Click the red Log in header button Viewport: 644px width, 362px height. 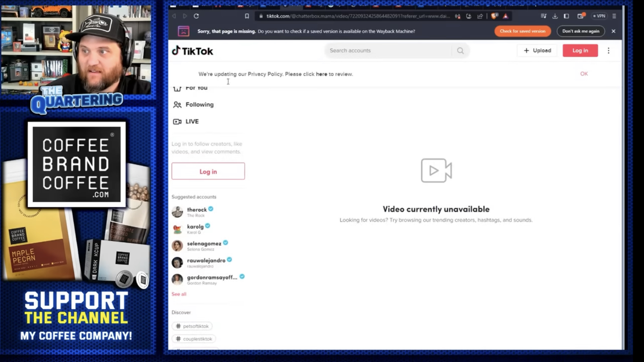pos(580,51)
